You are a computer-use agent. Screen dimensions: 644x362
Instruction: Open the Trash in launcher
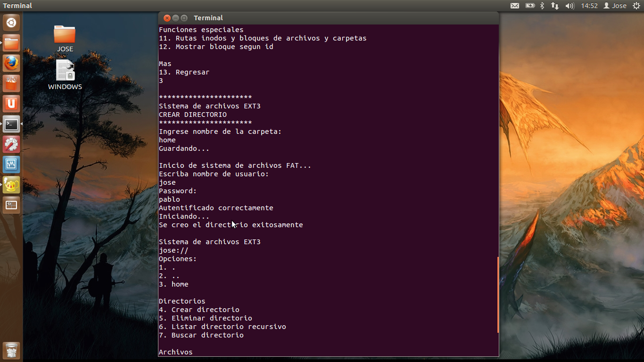click(11, 351)
